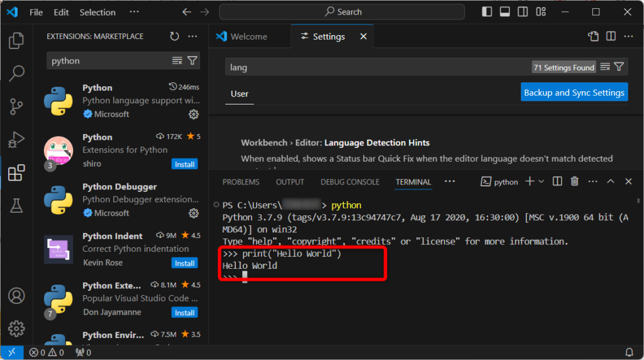Clear extensions search results
The width and height of the screenshot is (644, 360).
coord(177,61)
